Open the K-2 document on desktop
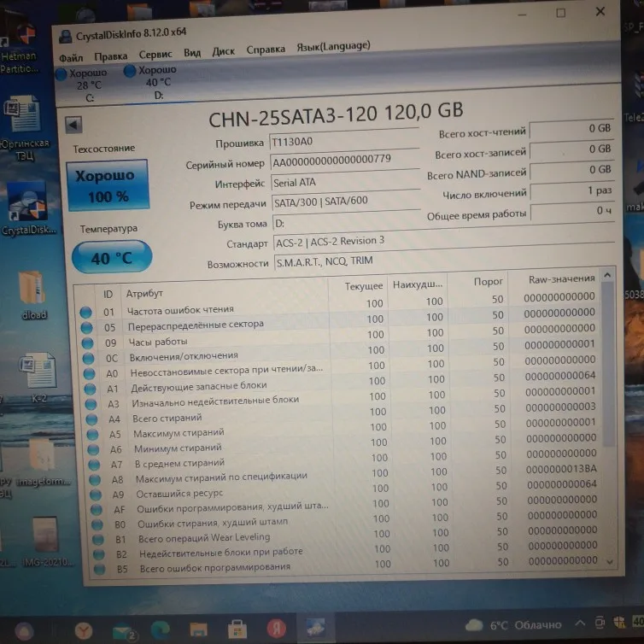Screen dimensions: 644x644 (38, 378)
